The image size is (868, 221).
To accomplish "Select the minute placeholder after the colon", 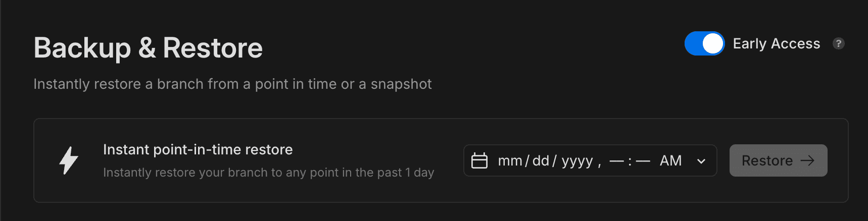I will point(643,161).
